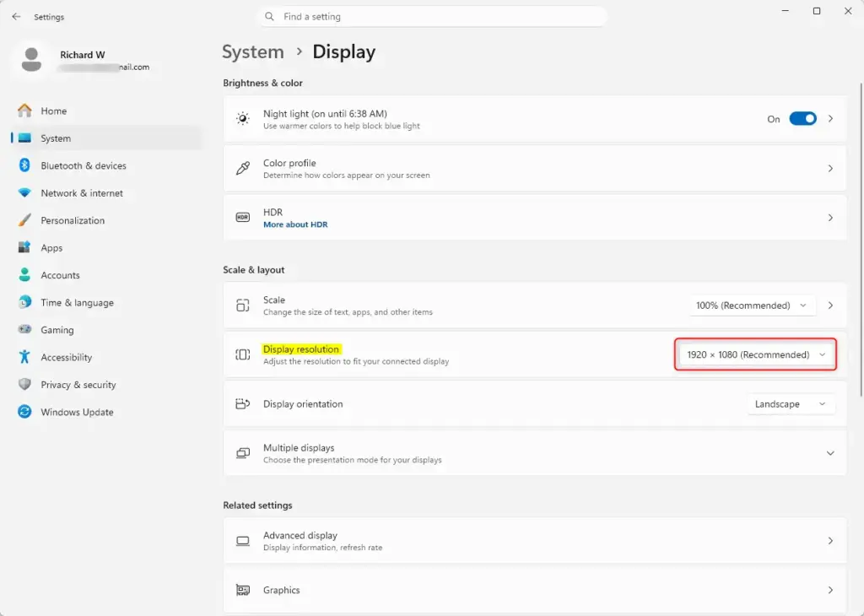Click the Find a setting search box
The image size is (864, 616).
point(433,17)
